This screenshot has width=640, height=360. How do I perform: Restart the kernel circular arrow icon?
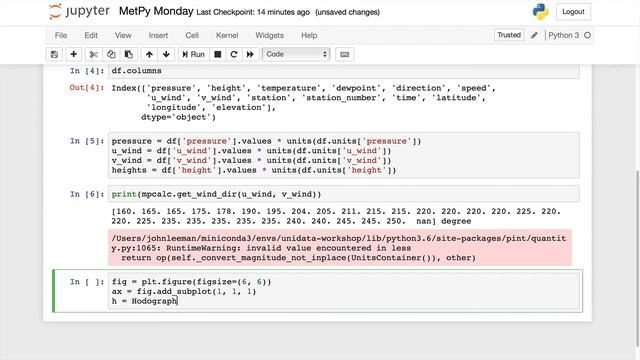[x=234, y=54]
